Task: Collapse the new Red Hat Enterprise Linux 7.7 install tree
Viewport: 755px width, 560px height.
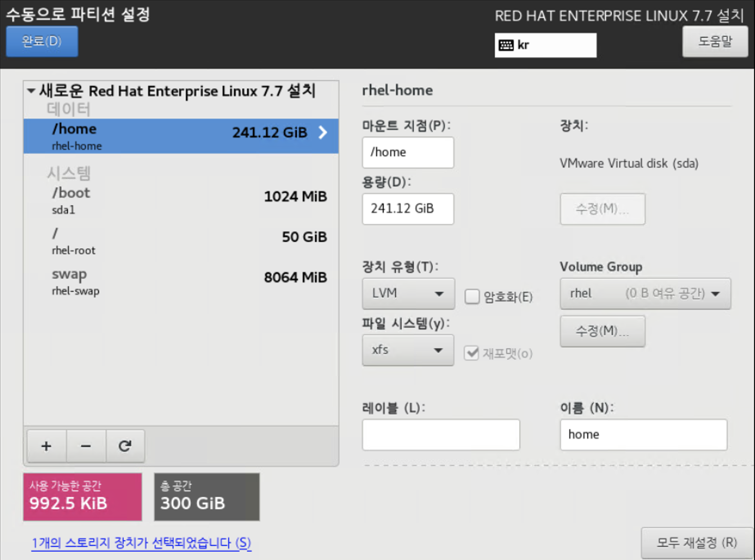Action: click(31, 91)
